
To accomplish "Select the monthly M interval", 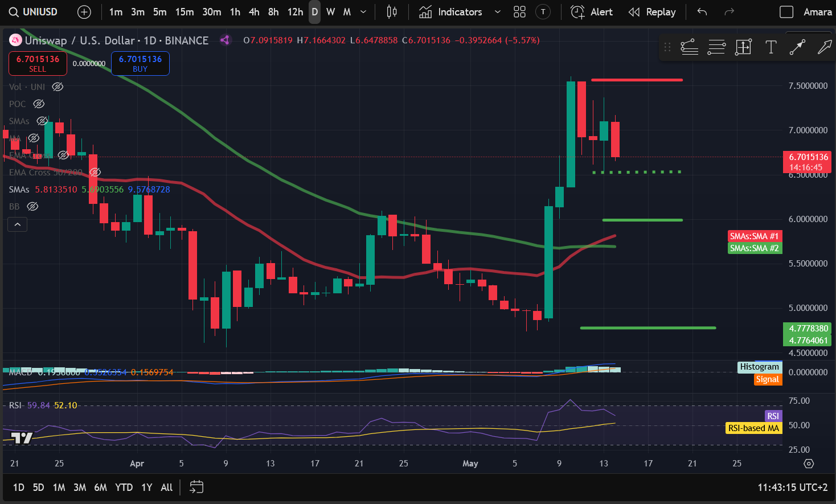I will (347, 12).
